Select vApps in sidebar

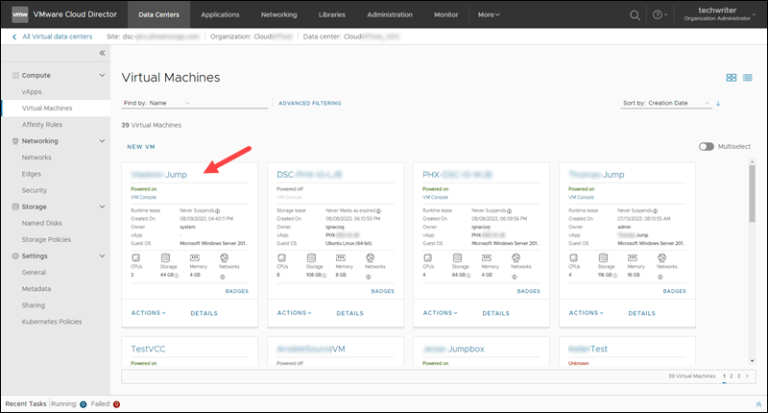32,92
